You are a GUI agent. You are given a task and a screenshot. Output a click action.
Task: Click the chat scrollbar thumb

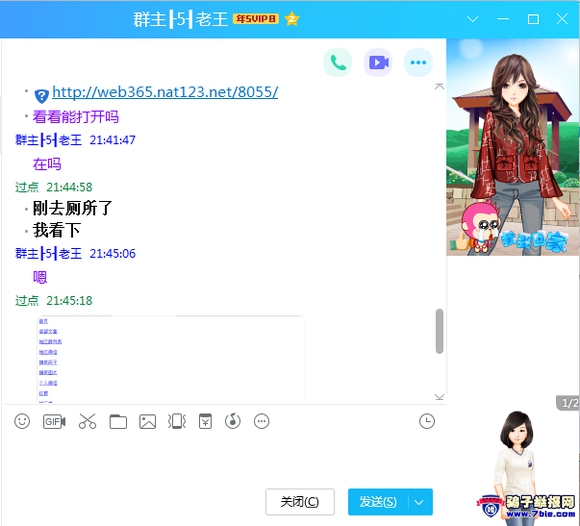tap(439, 331)
